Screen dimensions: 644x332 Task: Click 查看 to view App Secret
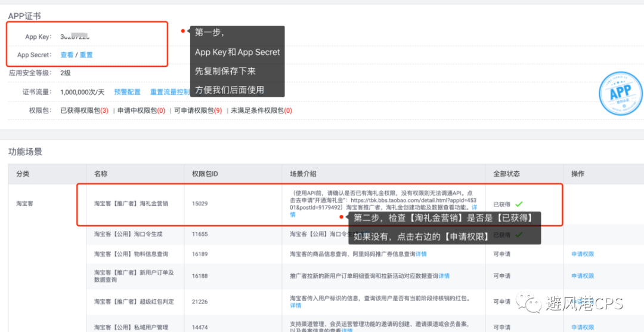coord(67,55)
